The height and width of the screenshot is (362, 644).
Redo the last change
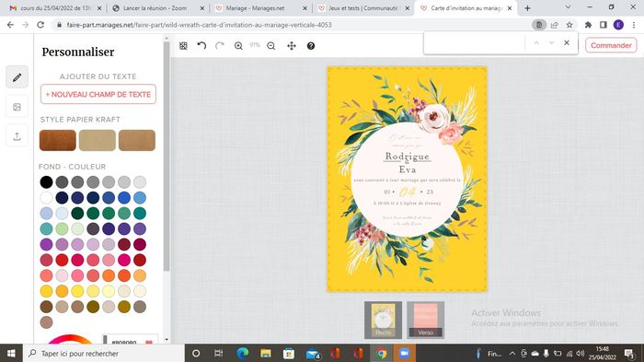pyautogui.click(x=220, y=46)
